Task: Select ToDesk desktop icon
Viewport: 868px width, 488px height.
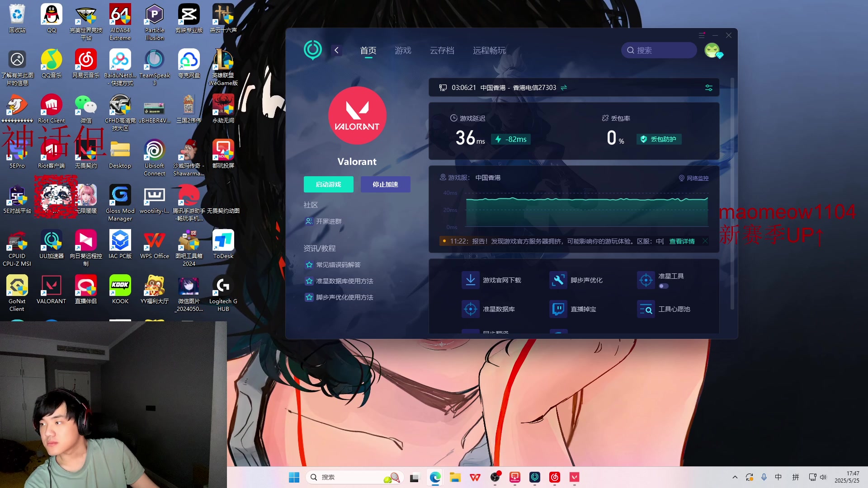Action: [x=223, y=245]
